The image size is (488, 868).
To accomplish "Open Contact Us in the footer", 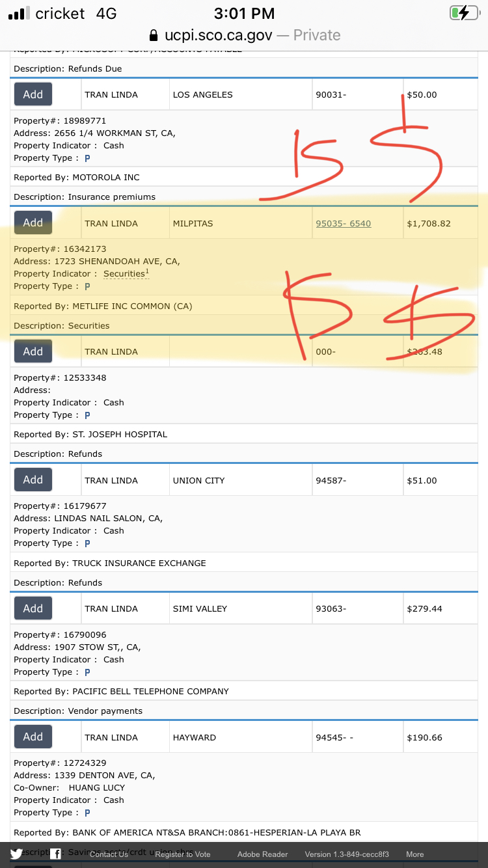I will click(109, 854).
